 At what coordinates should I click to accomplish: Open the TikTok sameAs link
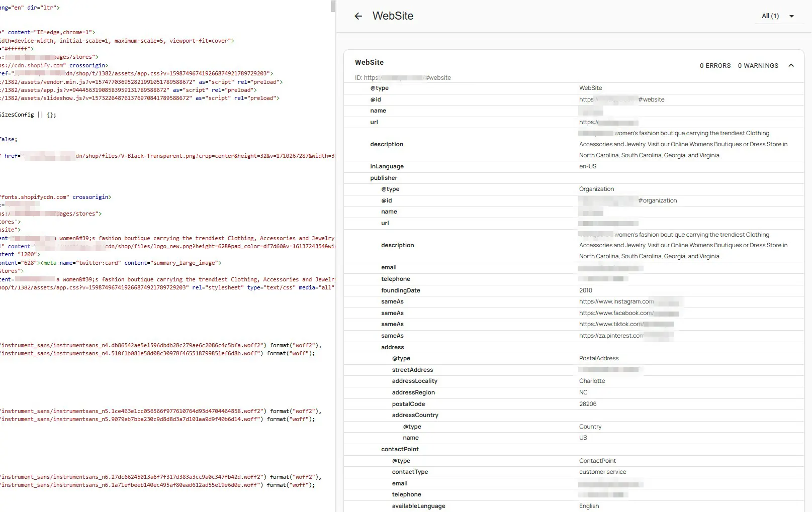(626, 324)
